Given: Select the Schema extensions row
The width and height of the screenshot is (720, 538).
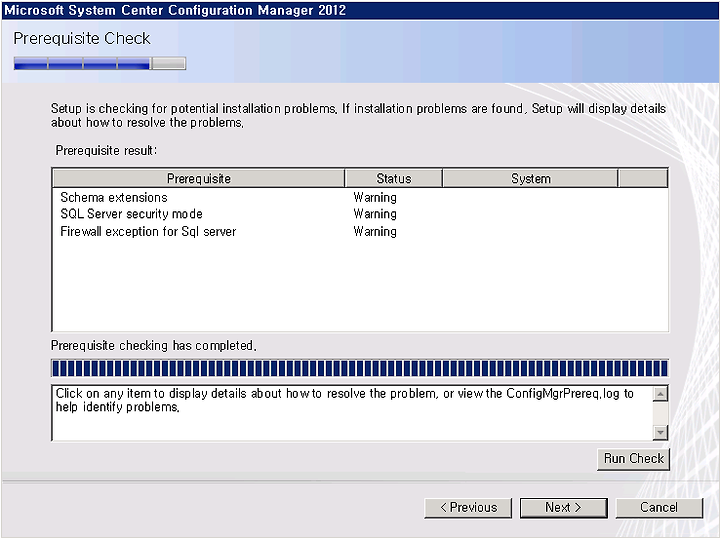Looking at the screenshot, I should [x=360, y=197].
